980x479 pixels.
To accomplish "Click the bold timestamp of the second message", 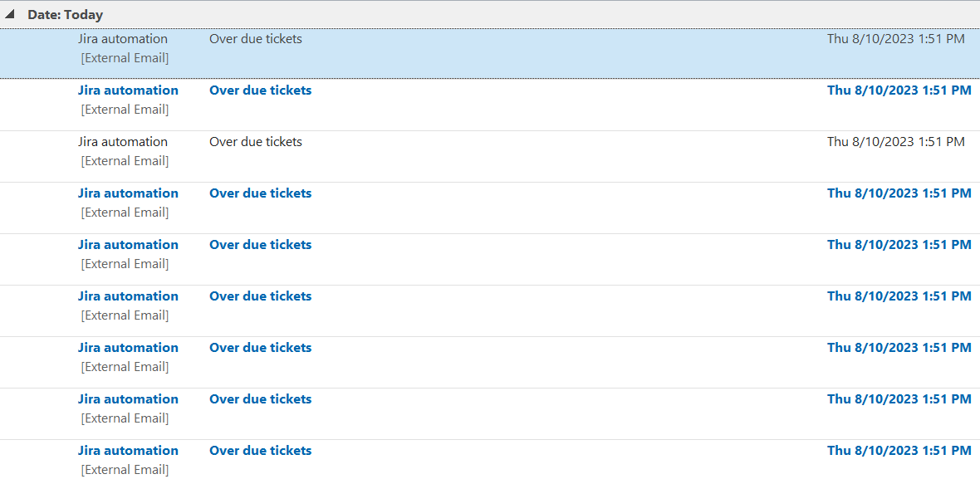I will click(x=899, y=90).
